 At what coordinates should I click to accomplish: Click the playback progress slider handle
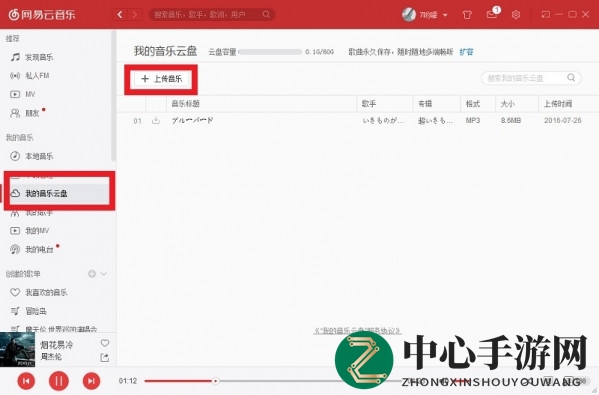(x=215, y=381)
